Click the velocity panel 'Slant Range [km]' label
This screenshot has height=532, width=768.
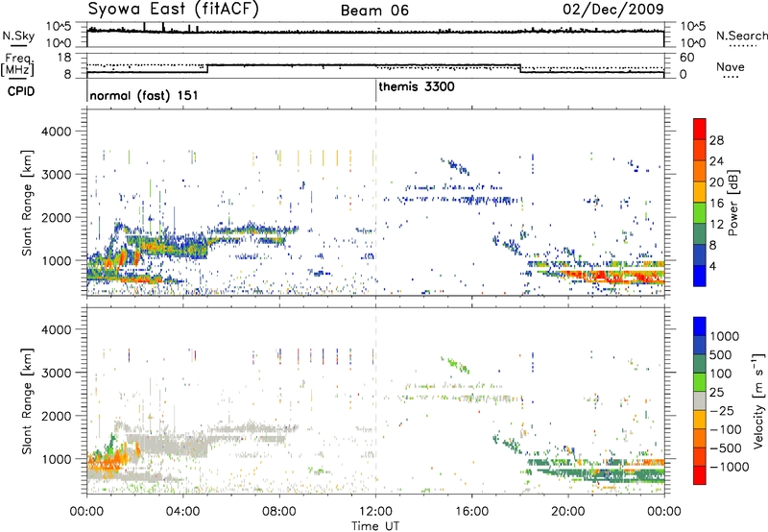tap(26, 401)
